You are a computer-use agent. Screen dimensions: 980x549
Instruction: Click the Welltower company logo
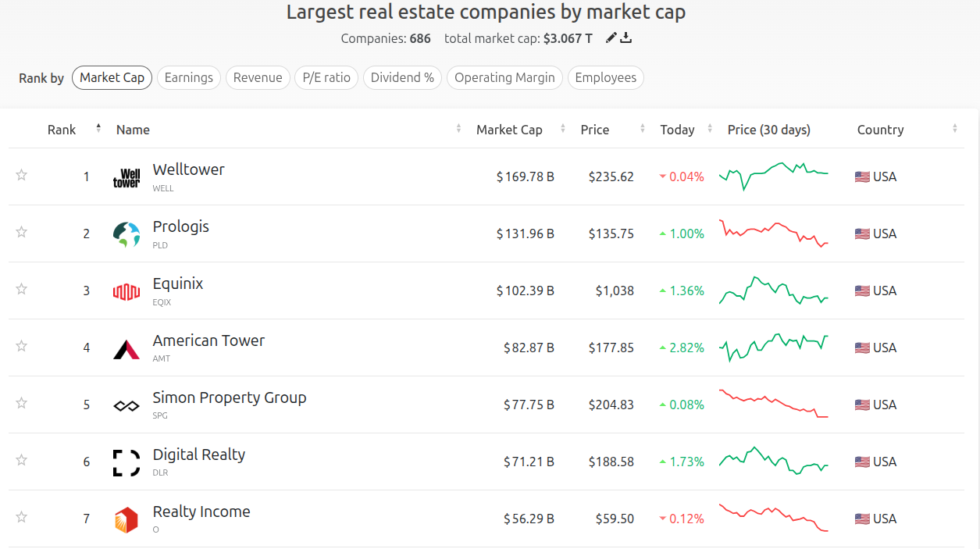127,178
